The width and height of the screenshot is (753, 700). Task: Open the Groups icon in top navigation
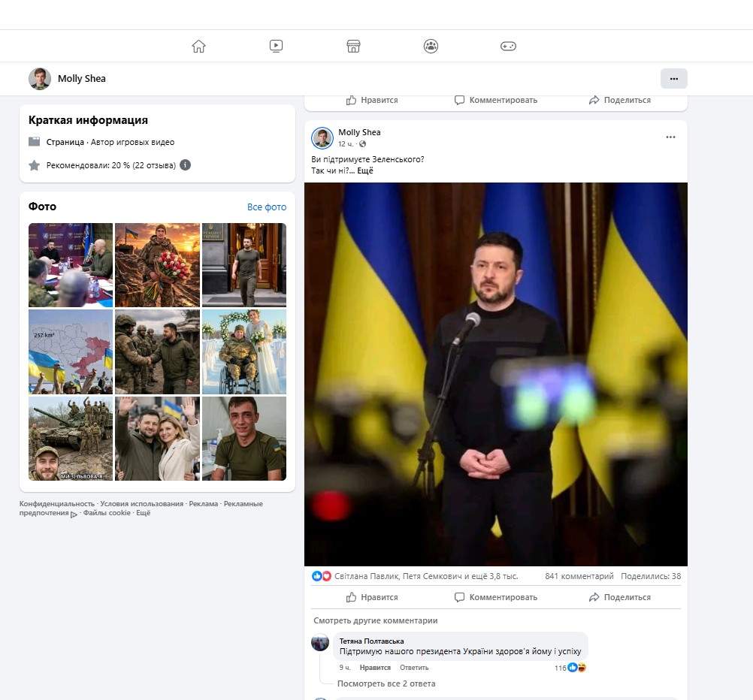tap(431, 46)
